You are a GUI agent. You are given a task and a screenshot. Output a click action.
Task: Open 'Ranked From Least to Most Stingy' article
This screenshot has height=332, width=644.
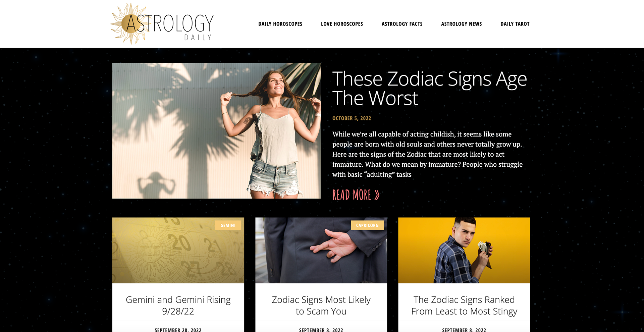tap(464, 305)
